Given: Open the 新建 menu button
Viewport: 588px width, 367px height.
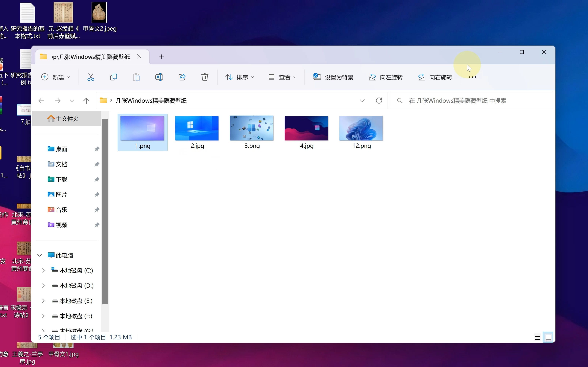Looking at the screenshot, I should pyautogui.click(x=55, y=77).
